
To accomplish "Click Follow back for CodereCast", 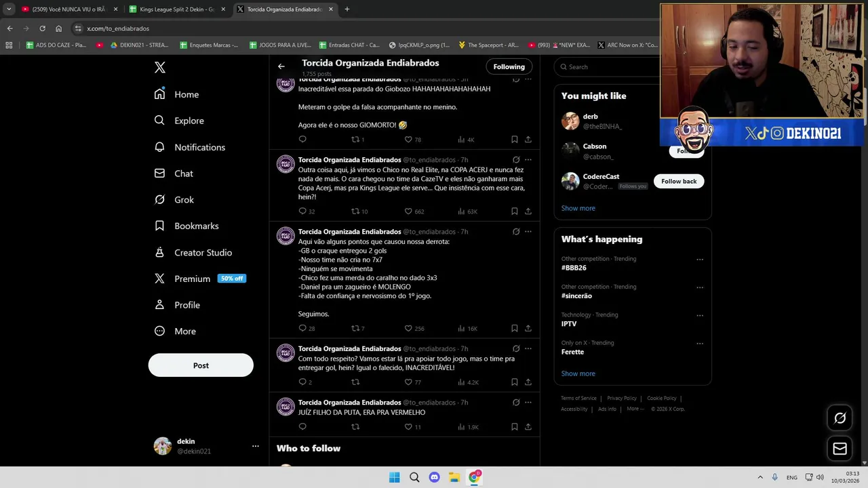I will 679,181.
